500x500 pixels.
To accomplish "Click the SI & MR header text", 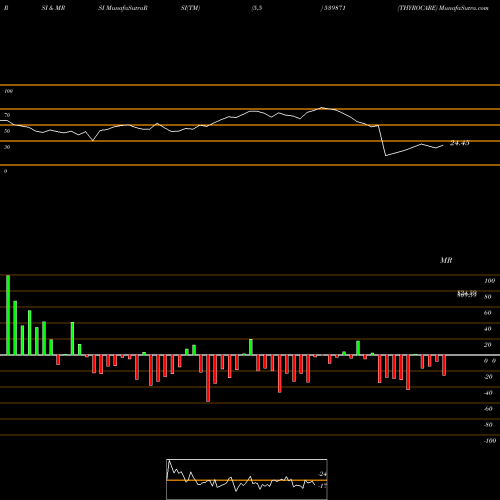I will [x=53, y=8].
